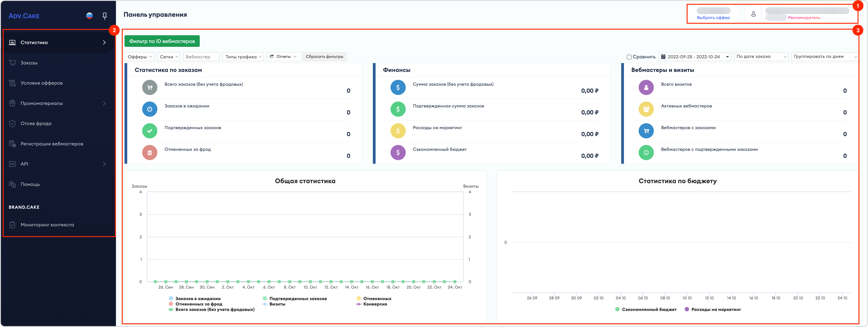
Task: Toggle Заказов в ожидании legend series
Action: point(195,299)
